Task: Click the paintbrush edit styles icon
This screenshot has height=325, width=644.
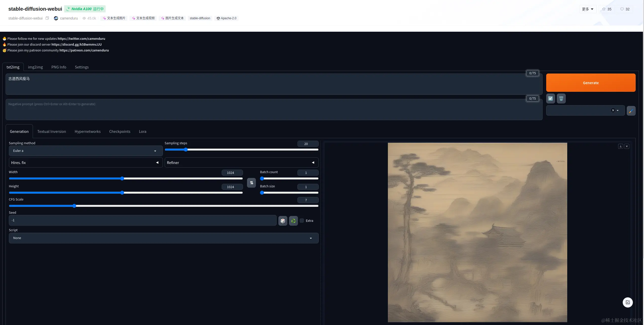Action: pos(631,111)
